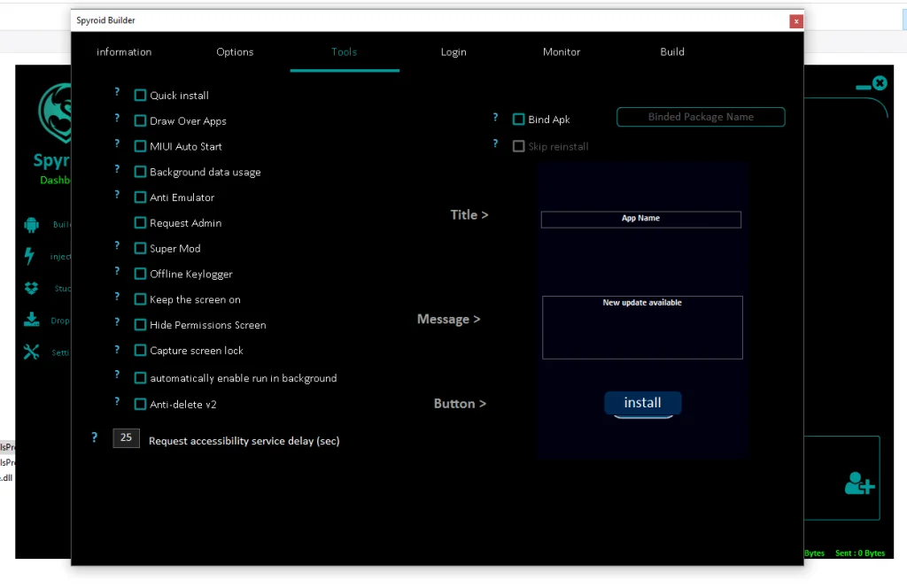Click the dashboard circular X icon
Screen dimensions: 907x588
pos(879,83)
